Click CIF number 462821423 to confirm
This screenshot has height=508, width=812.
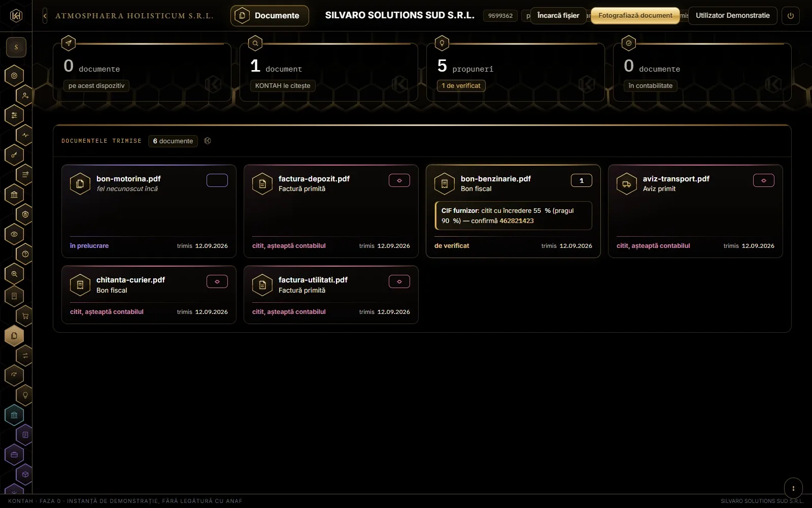[x=517, y=221]
